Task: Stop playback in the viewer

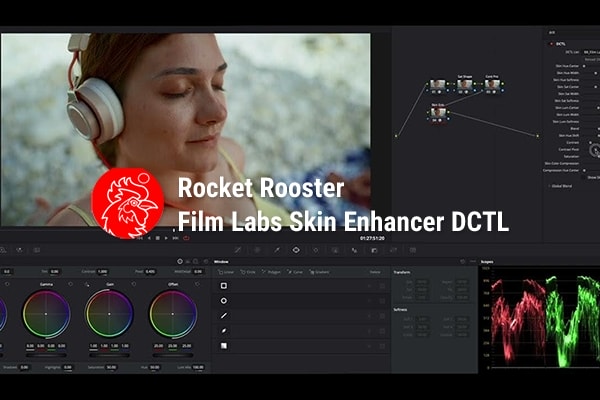Action: 157,238
